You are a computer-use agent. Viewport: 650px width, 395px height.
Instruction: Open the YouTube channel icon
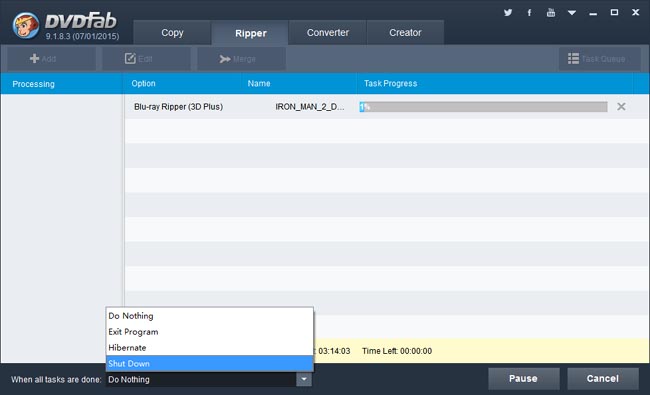(551, 12)
